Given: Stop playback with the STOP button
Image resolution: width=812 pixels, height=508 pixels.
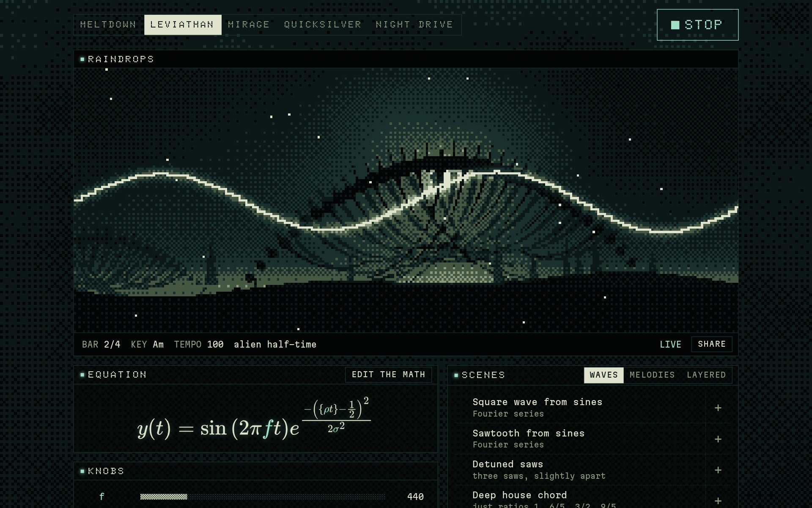Looking at the screenshot, I should click(x=697, y=25).
